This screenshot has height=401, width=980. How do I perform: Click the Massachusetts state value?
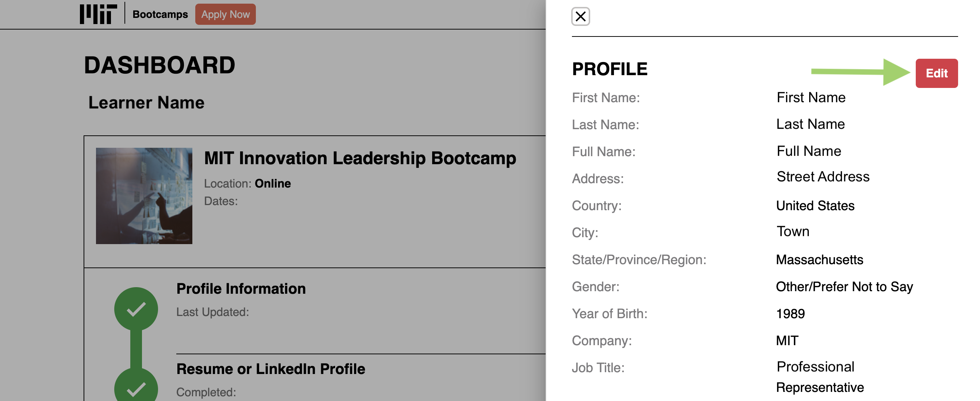pyautogui.click(x=819, y=260)
